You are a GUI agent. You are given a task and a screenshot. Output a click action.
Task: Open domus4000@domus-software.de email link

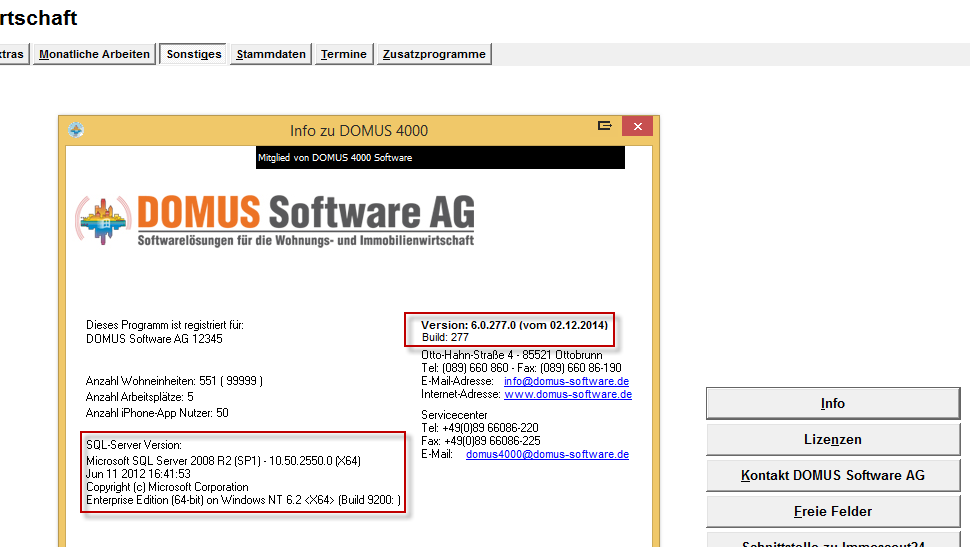(x=547, y=454)
